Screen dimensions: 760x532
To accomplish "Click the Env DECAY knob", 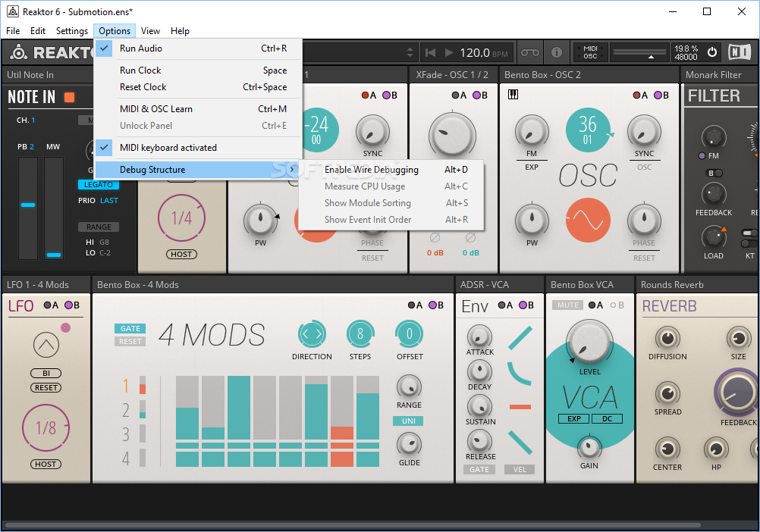I will pos(479,371).
